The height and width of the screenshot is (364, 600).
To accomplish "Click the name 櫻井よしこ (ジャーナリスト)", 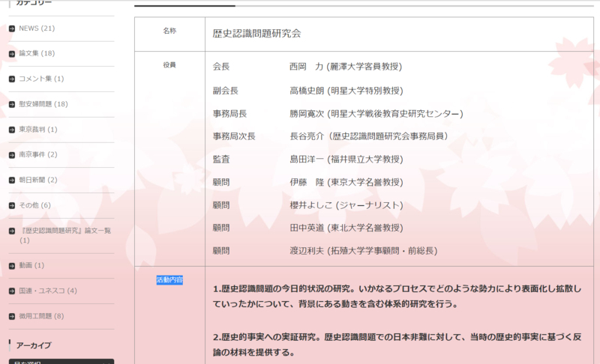I will pos(346,205).
